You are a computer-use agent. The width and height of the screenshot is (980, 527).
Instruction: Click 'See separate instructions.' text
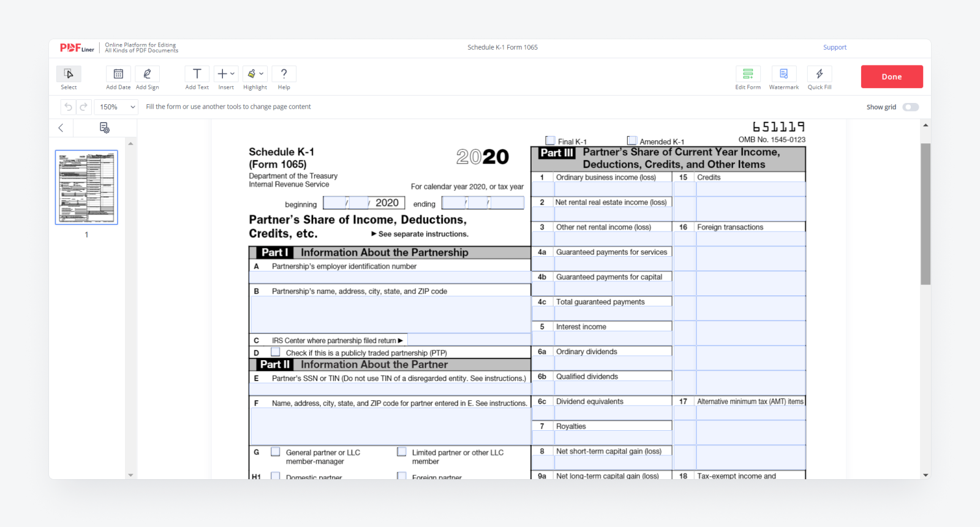423,234
